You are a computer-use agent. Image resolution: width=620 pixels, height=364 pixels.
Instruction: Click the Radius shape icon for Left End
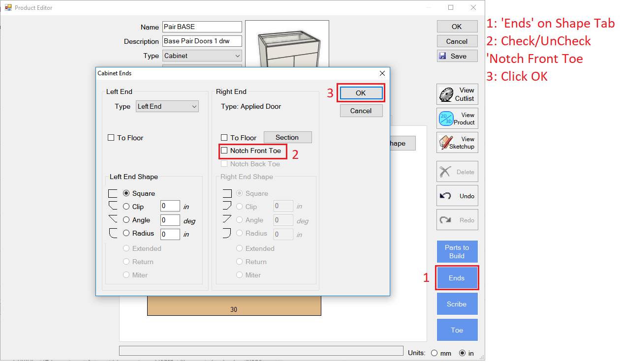pos(113,233)
